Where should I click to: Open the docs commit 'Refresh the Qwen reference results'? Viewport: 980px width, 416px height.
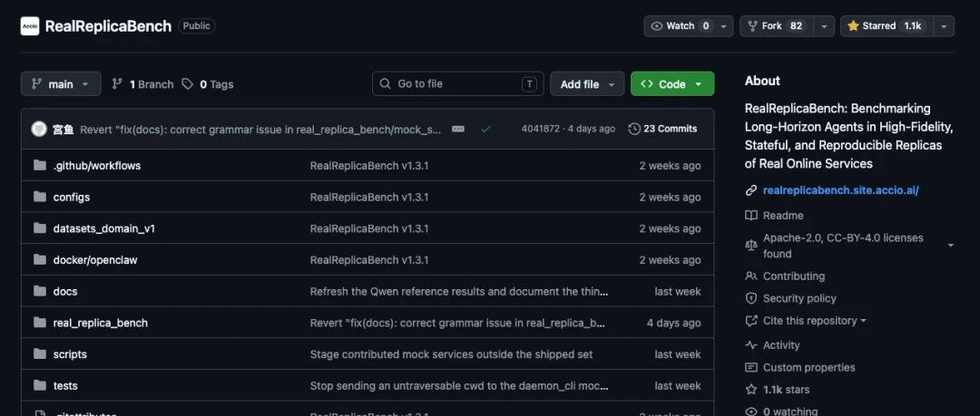pos(459,291)
